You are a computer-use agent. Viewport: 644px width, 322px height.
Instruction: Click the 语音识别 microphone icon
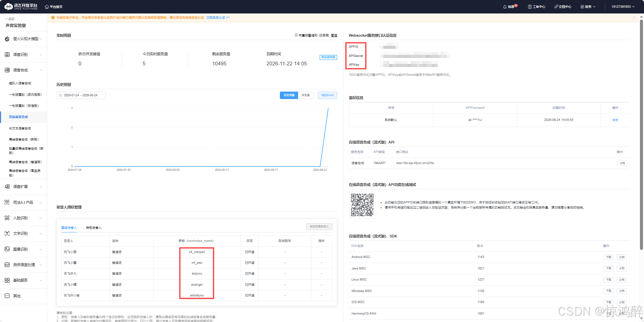[x=7, y=55]
